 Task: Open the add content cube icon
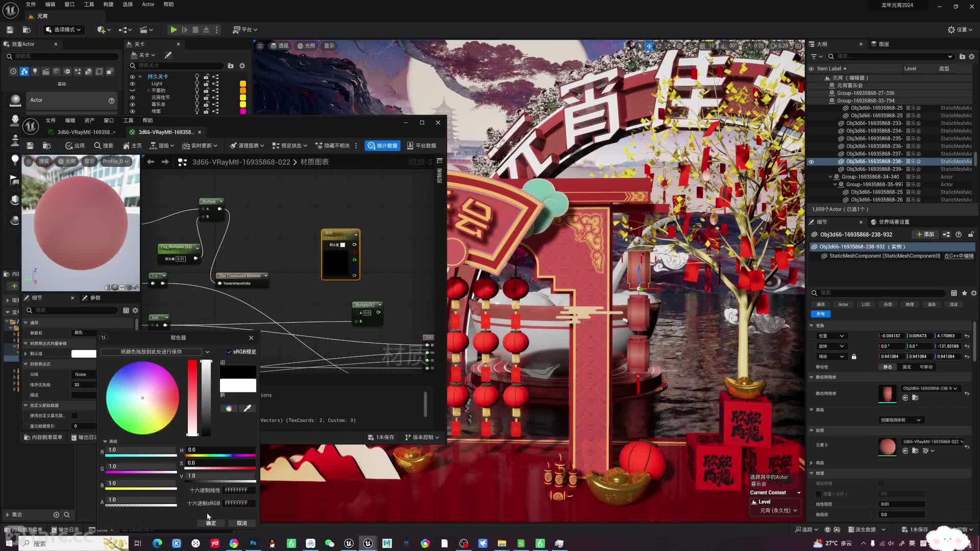coord(104,30)
